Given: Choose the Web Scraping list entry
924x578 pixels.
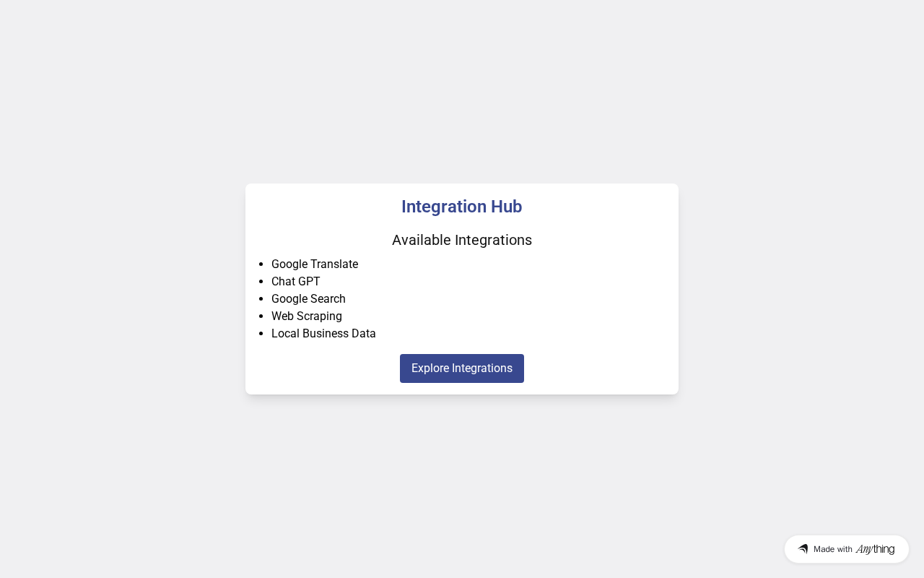Looking at the screenshot, I should click(x=307, y=316).
